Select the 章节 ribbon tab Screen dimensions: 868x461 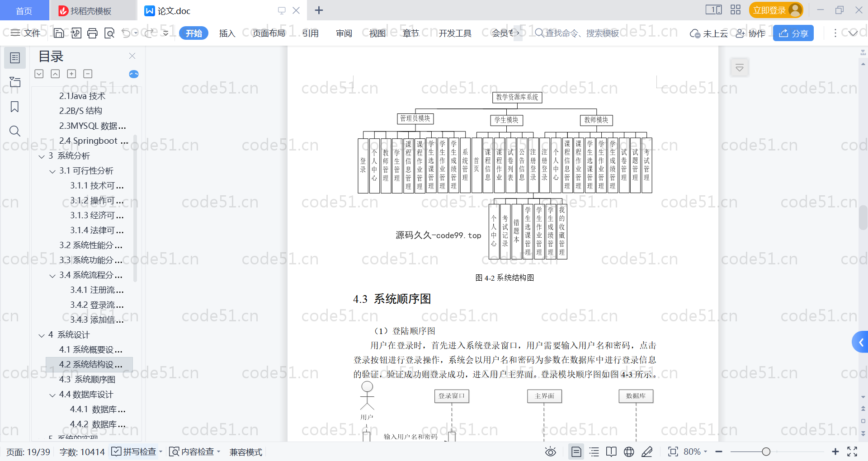tap(411, 33)
